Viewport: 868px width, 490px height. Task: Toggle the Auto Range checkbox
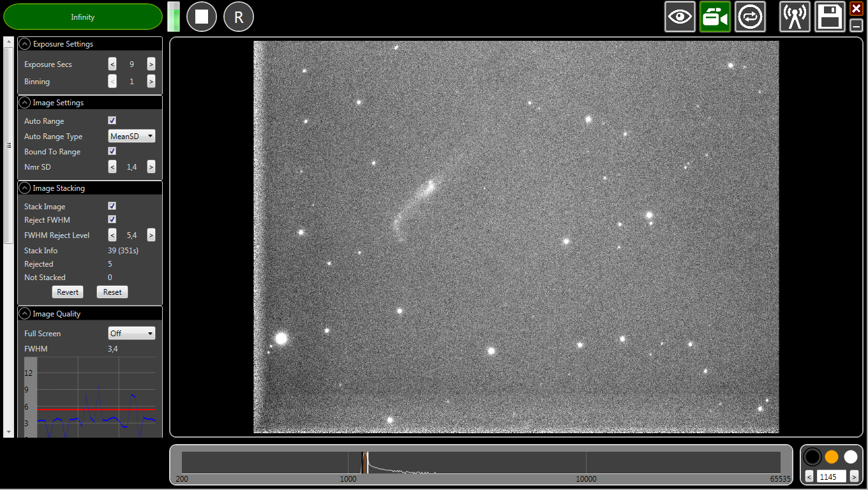click(x=112, y=121)
